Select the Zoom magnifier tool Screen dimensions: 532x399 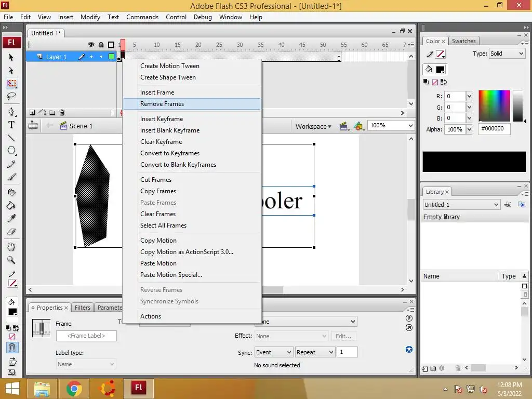click(x=11, y=260)
